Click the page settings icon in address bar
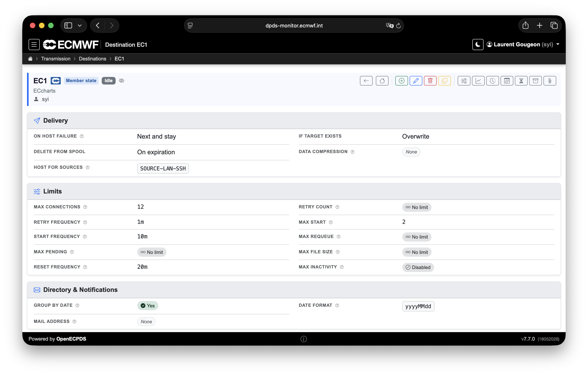588x375 pixels. click(190, 25)
